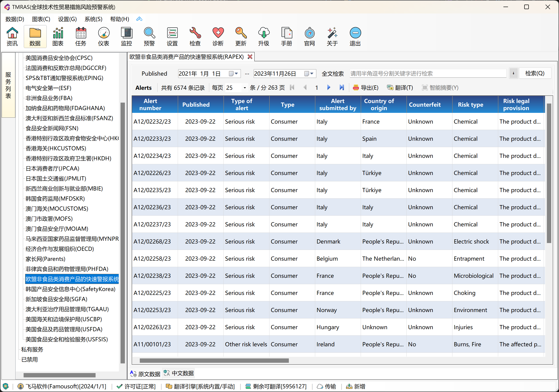
Task: Select the 数据 folder toolbar icon
Action: click(35, 37)
